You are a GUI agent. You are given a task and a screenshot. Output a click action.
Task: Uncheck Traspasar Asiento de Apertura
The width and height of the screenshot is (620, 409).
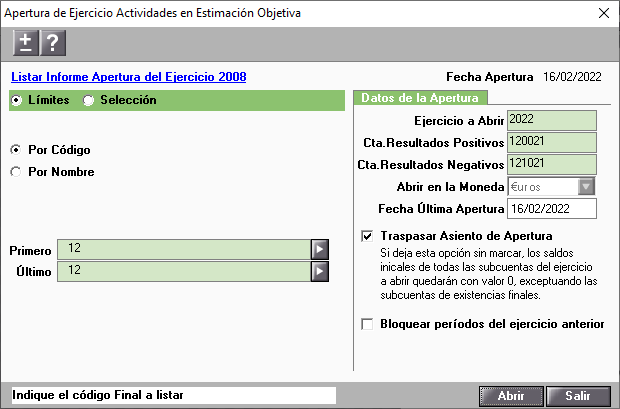(x=367, y=236)
